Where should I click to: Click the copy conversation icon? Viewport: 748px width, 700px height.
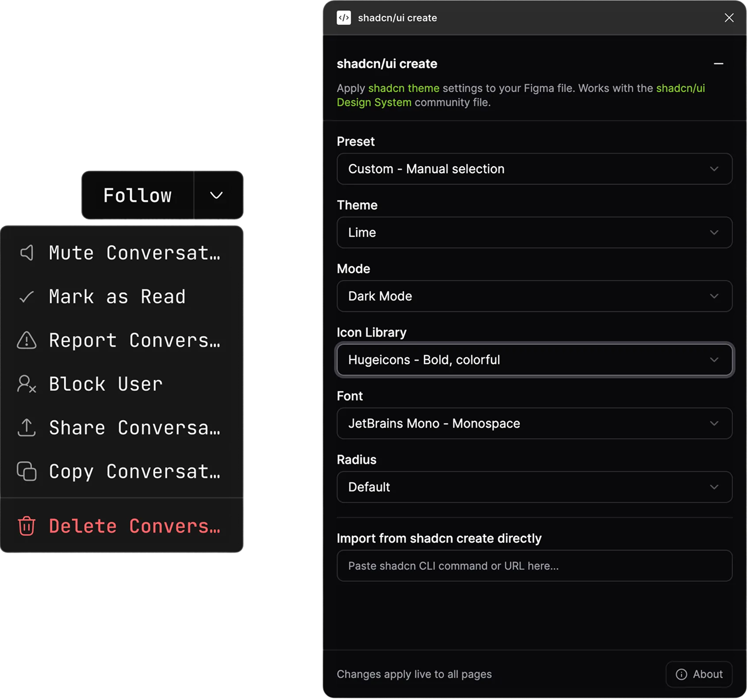(x=27, y=472)
